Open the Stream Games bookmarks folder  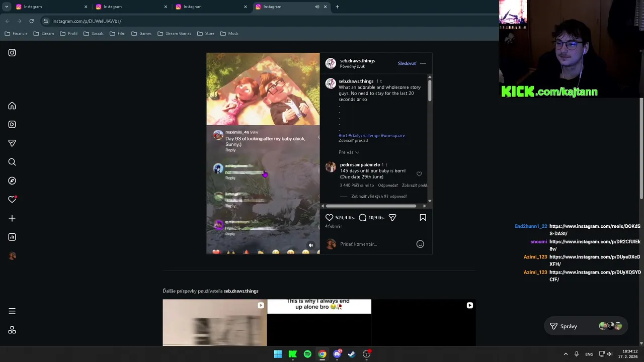click(175, 34)
